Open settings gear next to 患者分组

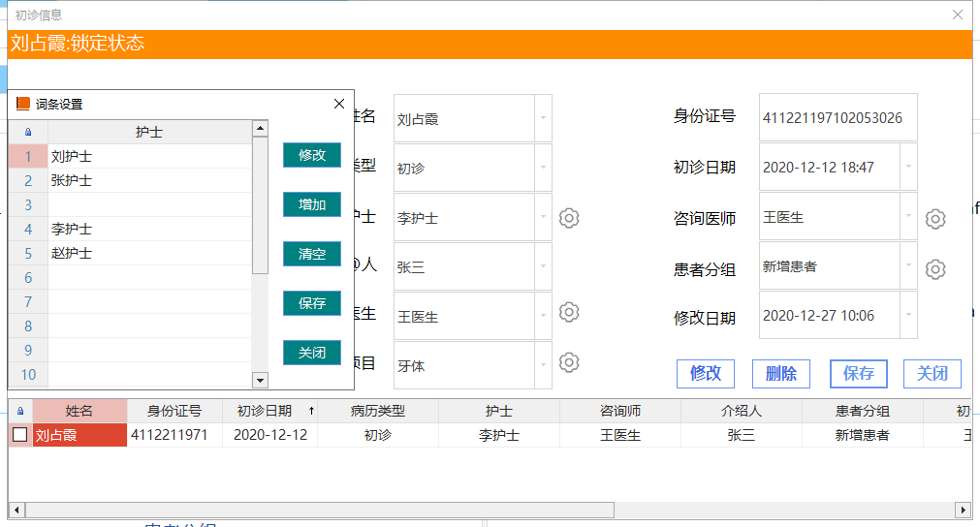(x=934, y=268)
